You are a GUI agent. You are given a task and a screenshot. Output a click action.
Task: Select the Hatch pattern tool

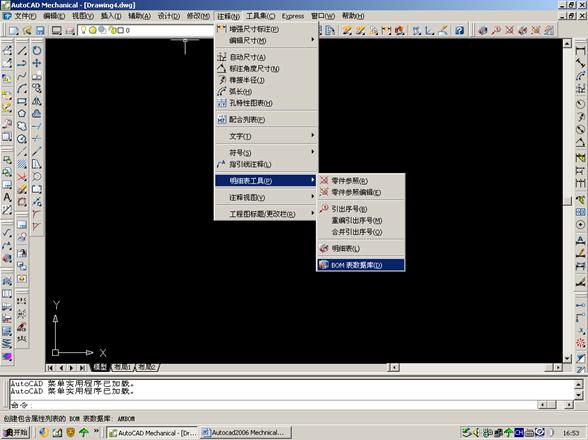pyautogui.click(x=22, y=164)
